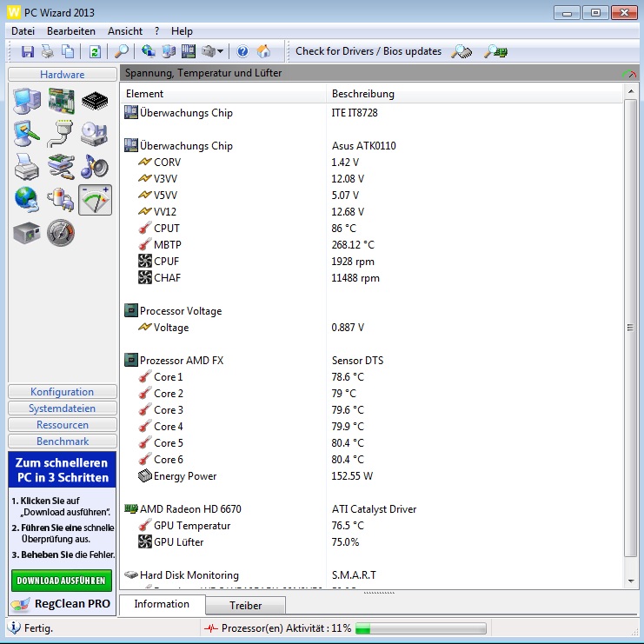This screenshot has width=644, height=644.
Task: Open the Mainboard hardware icon
Action: coord(61,101)
